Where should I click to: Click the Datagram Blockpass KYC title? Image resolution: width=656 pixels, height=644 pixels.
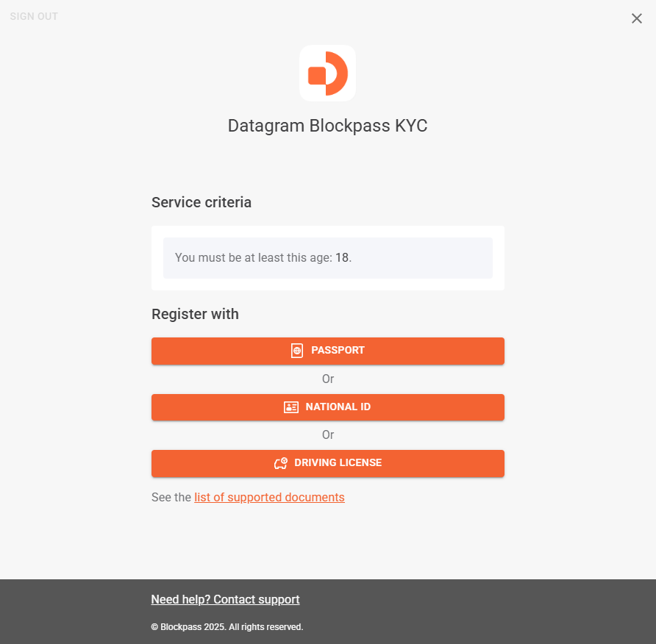327,126
